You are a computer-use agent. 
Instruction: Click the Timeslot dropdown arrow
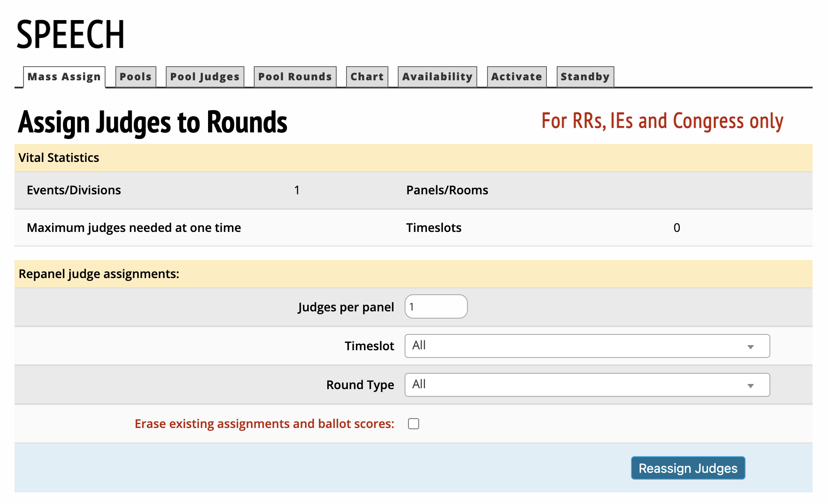[750, 347]
